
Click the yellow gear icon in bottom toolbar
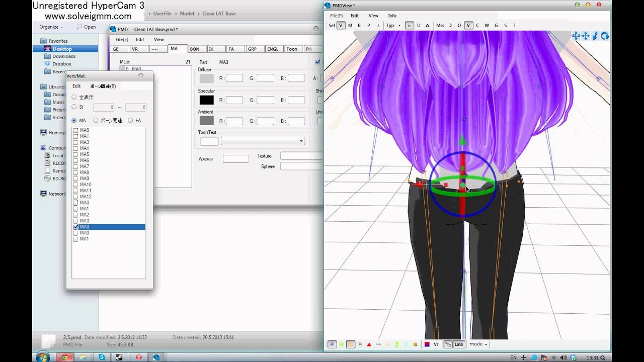click(415, 344)
